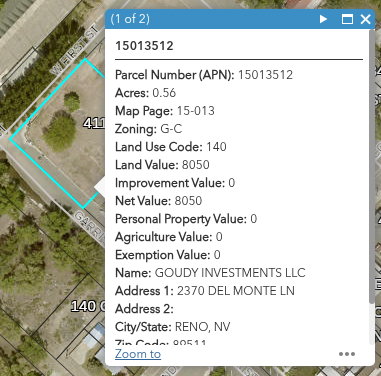Click the large tree inside the parcel
Image resolution: width=381 pixels, height=376 pixels.
(x=60, y=132)
